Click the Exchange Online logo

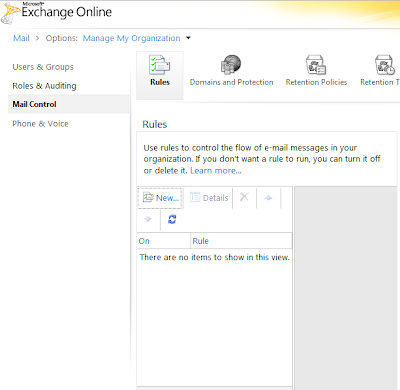pyautogui.click(x=57, y=13)
